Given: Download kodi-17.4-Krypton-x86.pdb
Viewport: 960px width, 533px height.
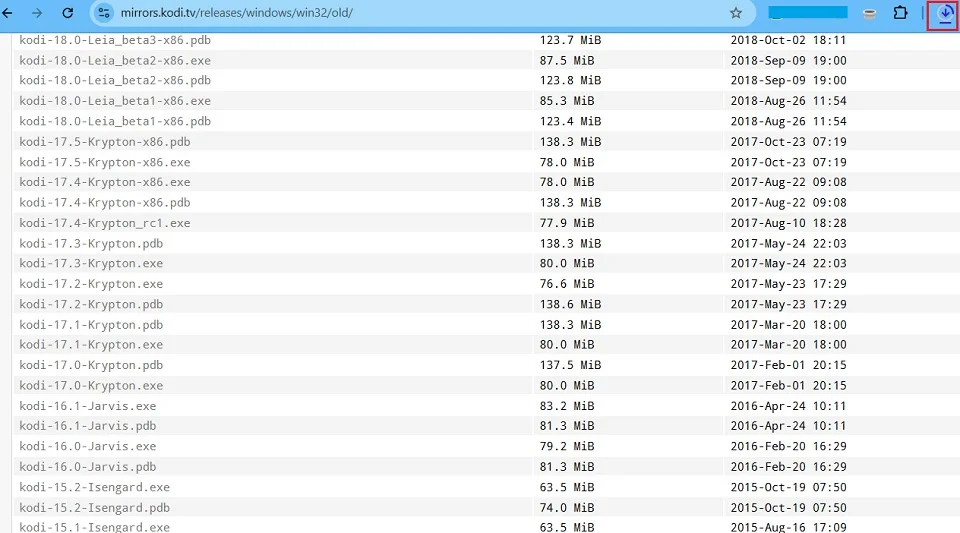Looking at the screenshot, I should pos(105,203).
